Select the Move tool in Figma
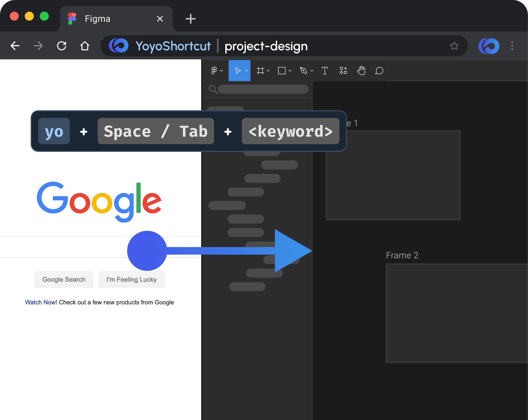 [238, 70]
